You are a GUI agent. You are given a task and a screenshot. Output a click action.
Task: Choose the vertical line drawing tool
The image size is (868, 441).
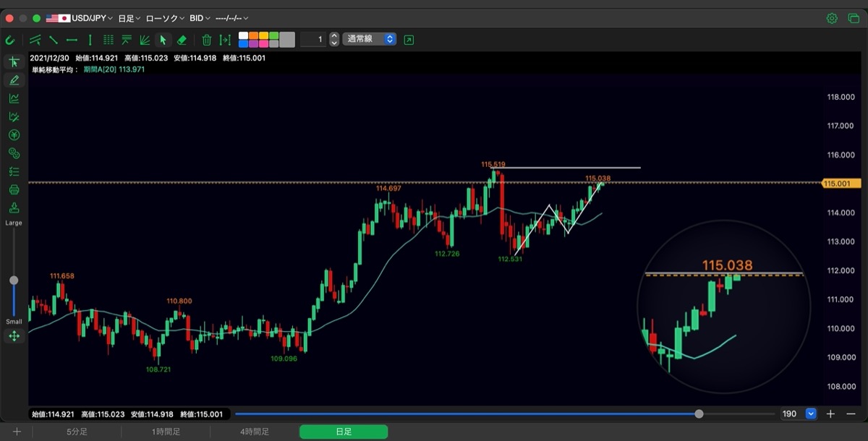click(90, 40)
